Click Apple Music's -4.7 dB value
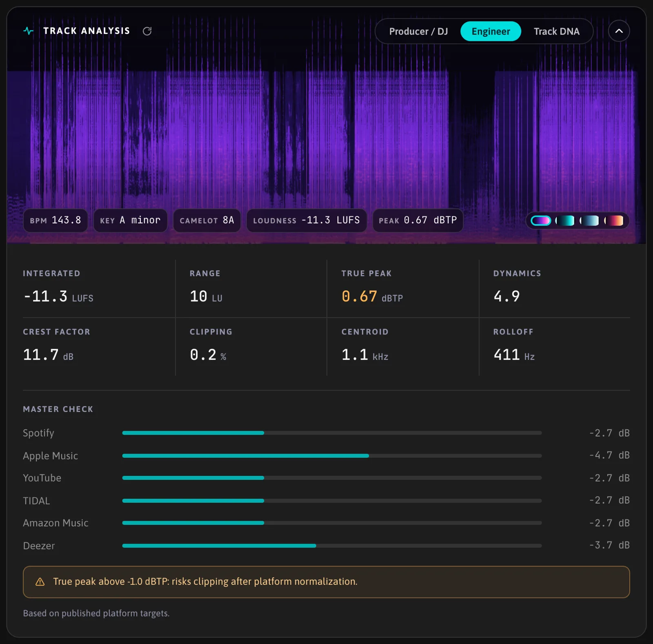The width and height of the screenshot is (653, 644). click(x=609, y=455)
